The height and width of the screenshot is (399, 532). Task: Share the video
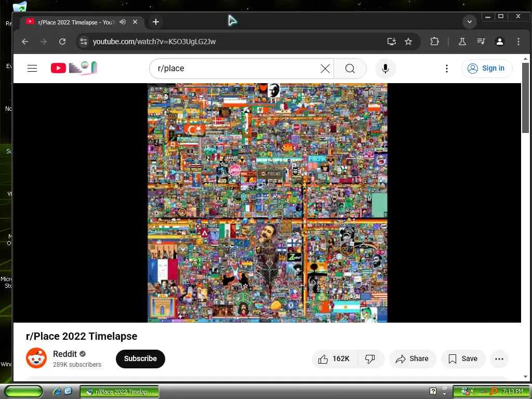413,358
